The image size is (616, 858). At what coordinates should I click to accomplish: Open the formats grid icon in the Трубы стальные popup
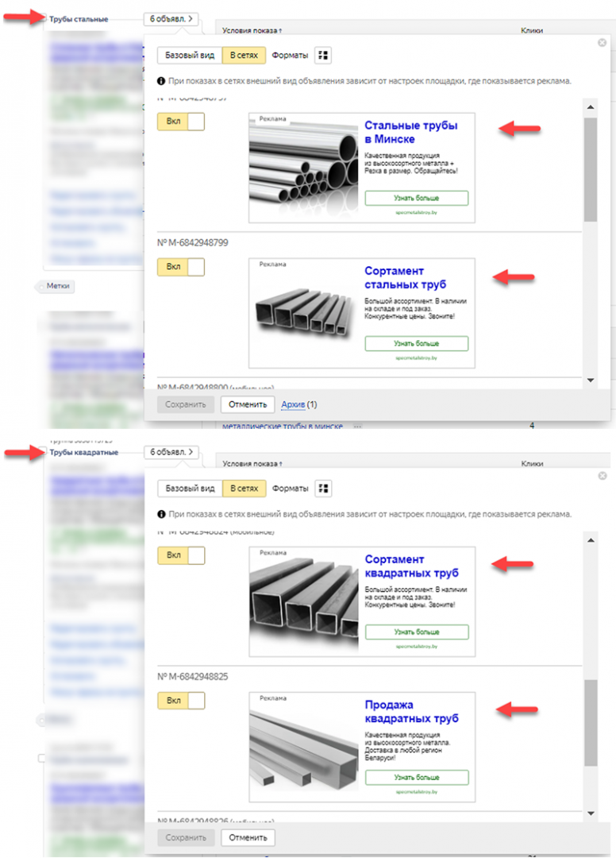(x=323, y=56)
